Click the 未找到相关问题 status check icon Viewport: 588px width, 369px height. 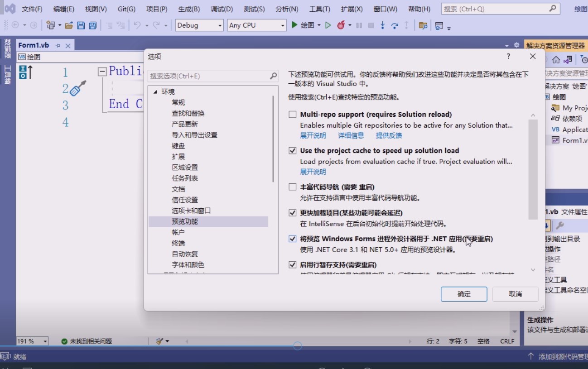click(x=64, y=341)
